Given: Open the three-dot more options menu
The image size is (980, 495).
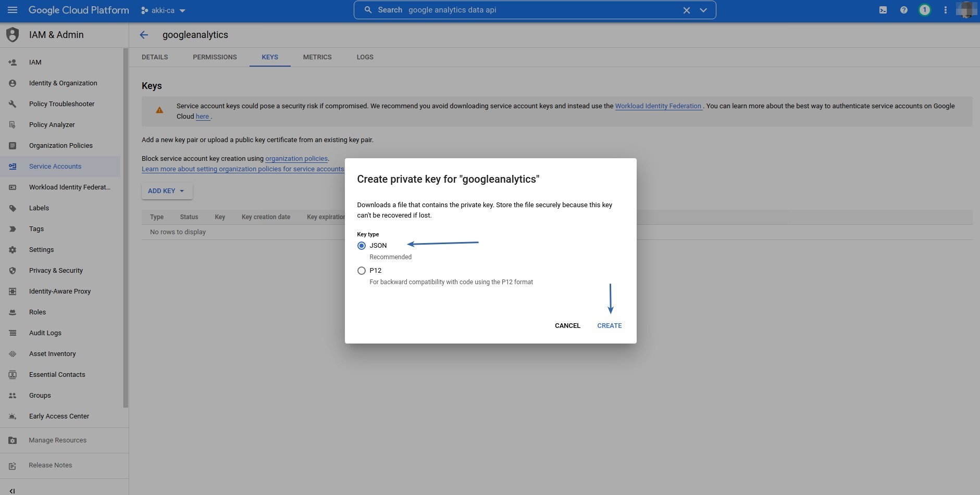Looking at the screenshot, I should (x=945, y=10).
